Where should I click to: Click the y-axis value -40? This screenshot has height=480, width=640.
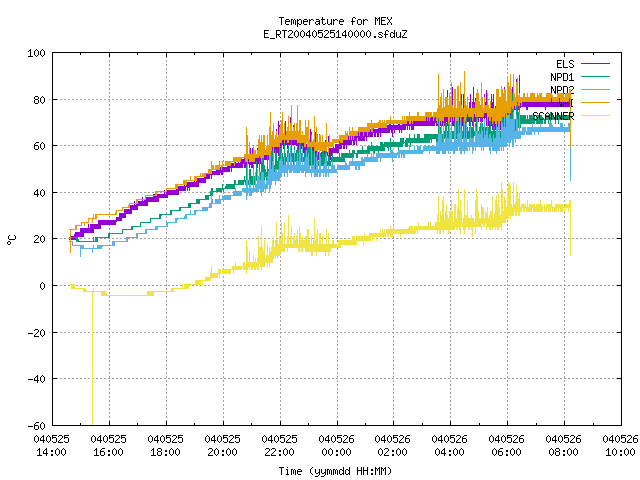(x=36, y=379)
